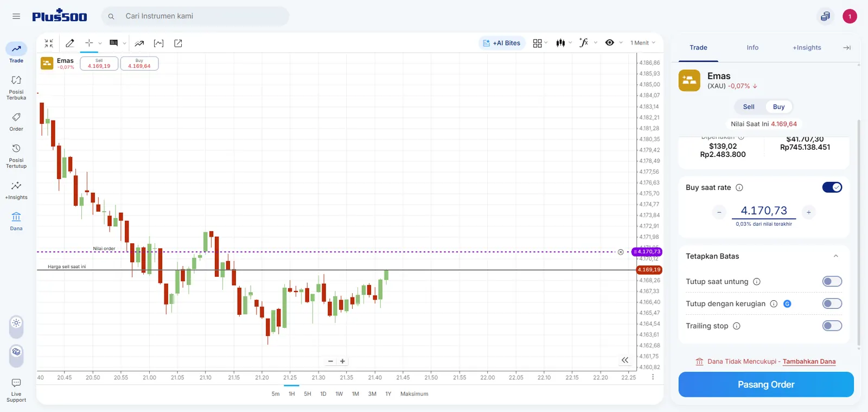Click info icon next to Buy saat rate
The height and width of the screenshot is (412, 868).
(739, 188)
